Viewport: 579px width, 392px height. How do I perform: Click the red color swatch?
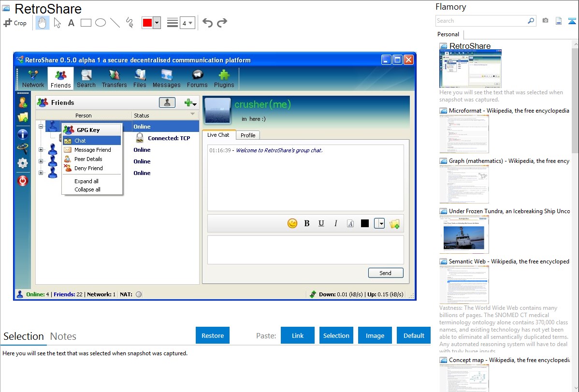coord(147,23)
